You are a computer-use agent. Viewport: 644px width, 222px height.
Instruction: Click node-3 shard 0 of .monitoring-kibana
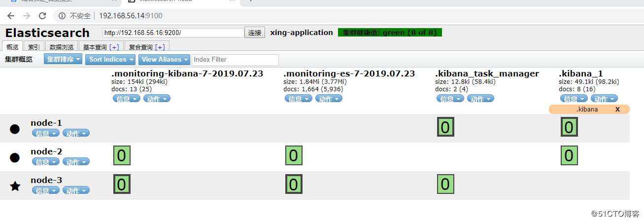(122, 185)
